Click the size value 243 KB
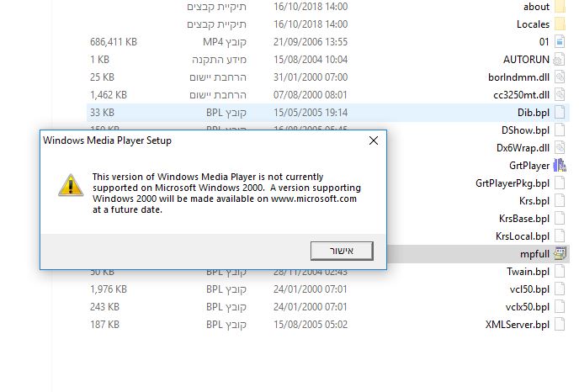Viewport: 579px width, 392px height. tap(104, 307)
